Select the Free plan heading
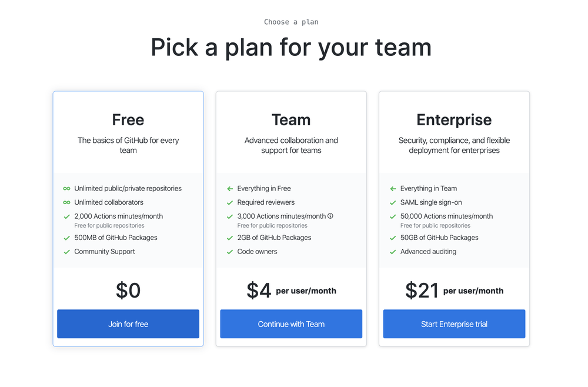588x387 pixels. (128, 120)
